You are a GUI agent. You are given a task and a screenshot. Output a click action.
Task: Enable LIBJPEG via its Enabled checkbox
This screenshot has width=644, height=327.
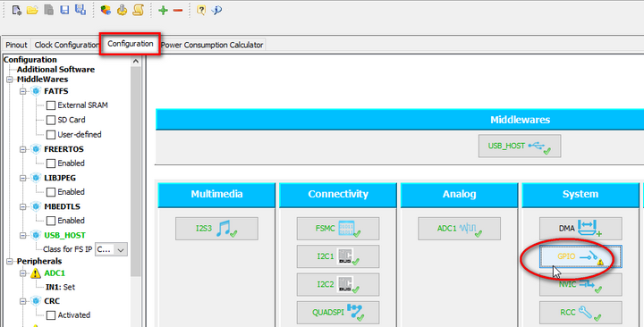[51, 192]
